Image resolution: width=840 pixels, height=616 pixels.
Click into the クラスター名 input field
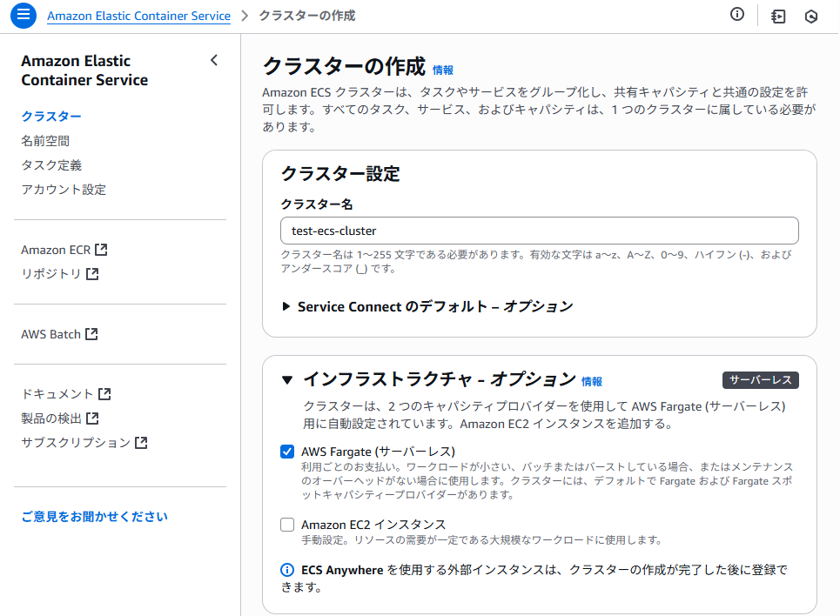click(x=540, y=231)
